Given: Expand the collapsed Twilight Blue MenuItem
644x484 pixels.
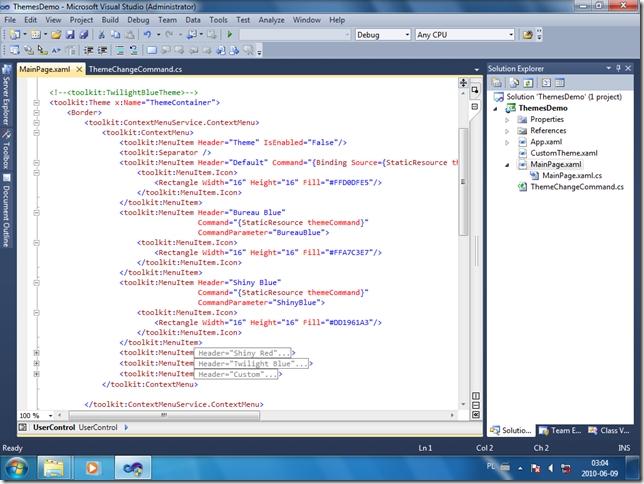Looking at the screenshot, I should click(37, 363).
